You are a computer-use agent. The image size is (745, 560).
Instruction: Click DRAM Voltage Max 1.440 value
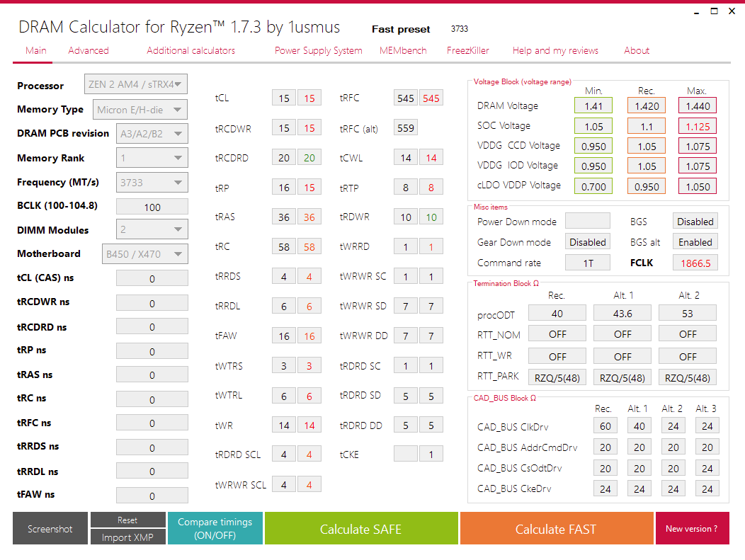tap(698, 106)
